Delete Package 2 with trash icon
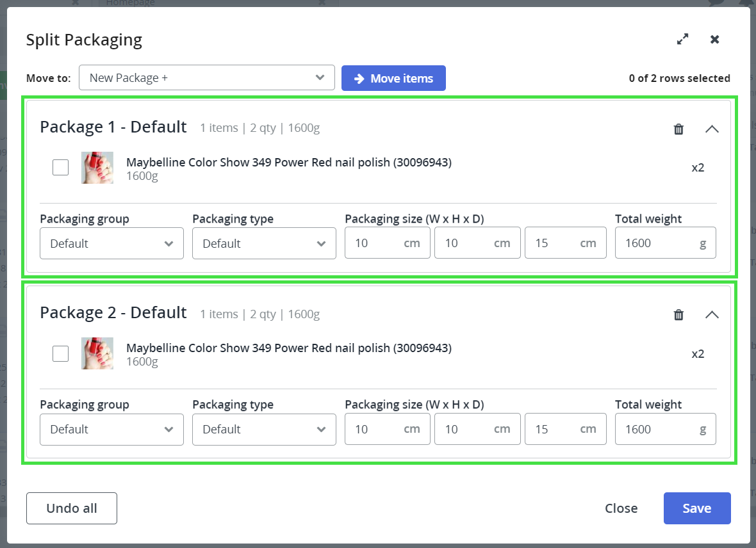This screenshot has height=548, width=756. (679, 315)
